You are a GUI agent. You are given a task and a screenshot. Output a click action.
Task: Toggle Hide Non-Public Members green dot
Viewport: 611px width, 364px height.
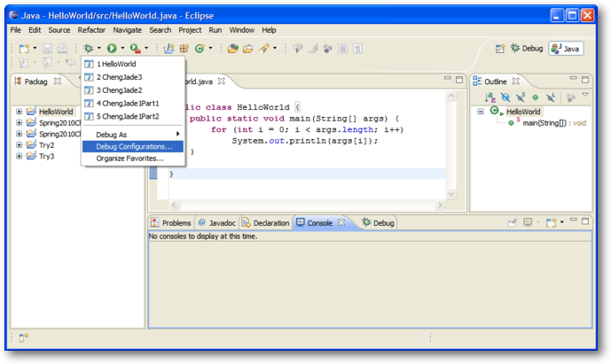coord(536,97)
